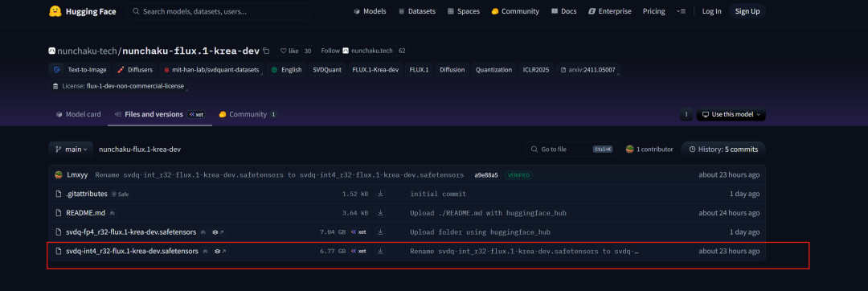Open 'Upload folder using huggingface_hub' commit message

point(481,232)
